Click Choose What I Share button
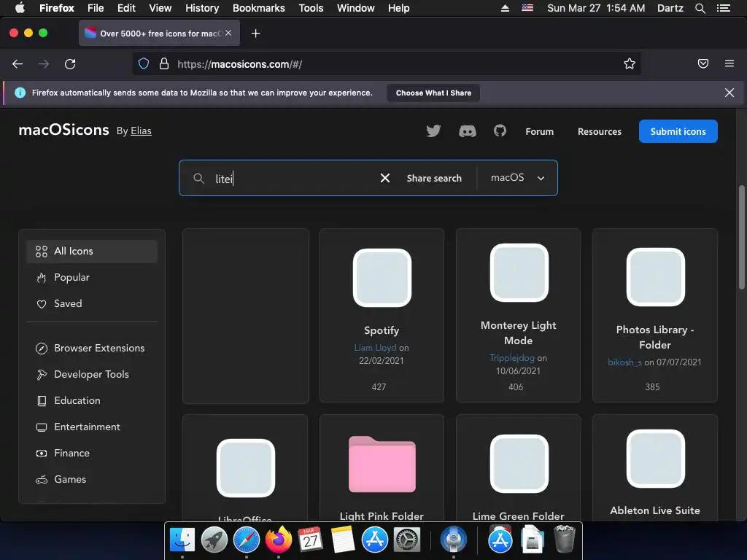Image resolution: width=747 pixels, height=560 pixels. (x=433, y=93)
